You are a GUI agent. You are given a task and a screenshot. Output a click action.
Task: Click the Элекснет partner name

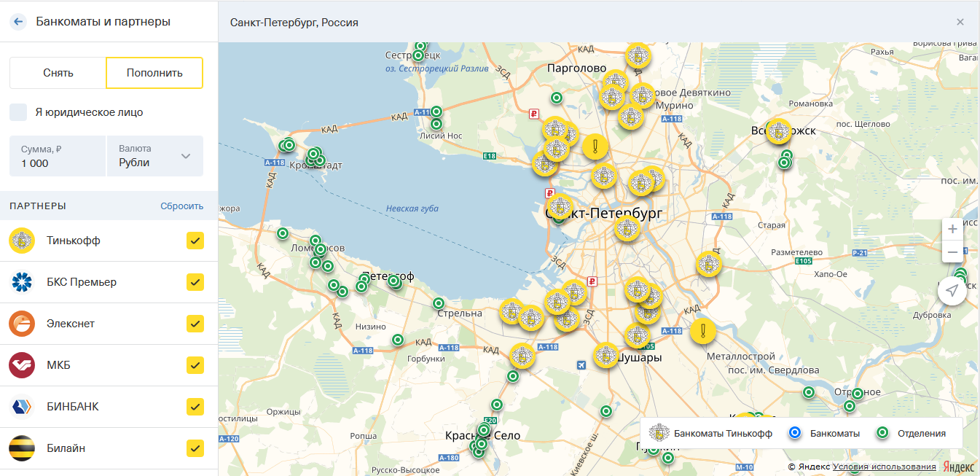[x=71, y=324]
